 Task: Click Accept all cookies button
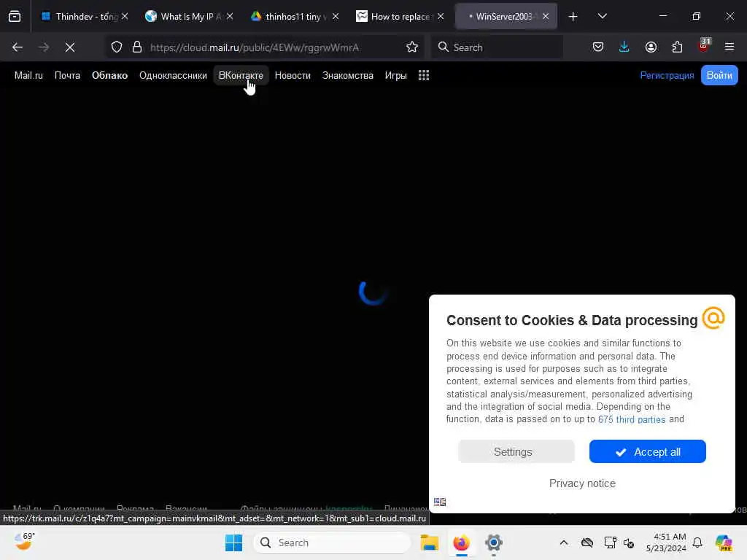pyautogui.click(x=648, y=451)
